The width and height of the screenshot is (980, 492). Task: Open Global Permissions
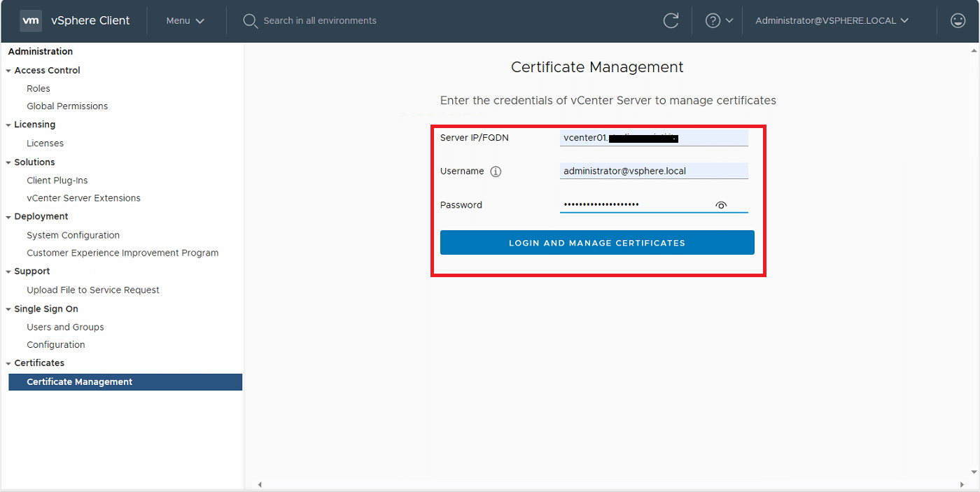pyautogui.click(x=67, y=106)
